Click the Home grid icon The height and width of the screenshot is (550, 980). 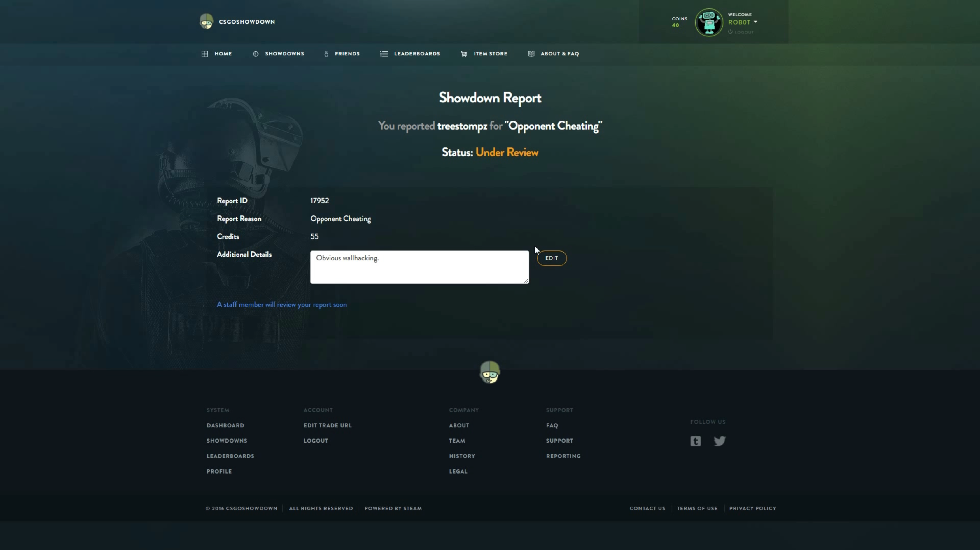coord(205,54)
